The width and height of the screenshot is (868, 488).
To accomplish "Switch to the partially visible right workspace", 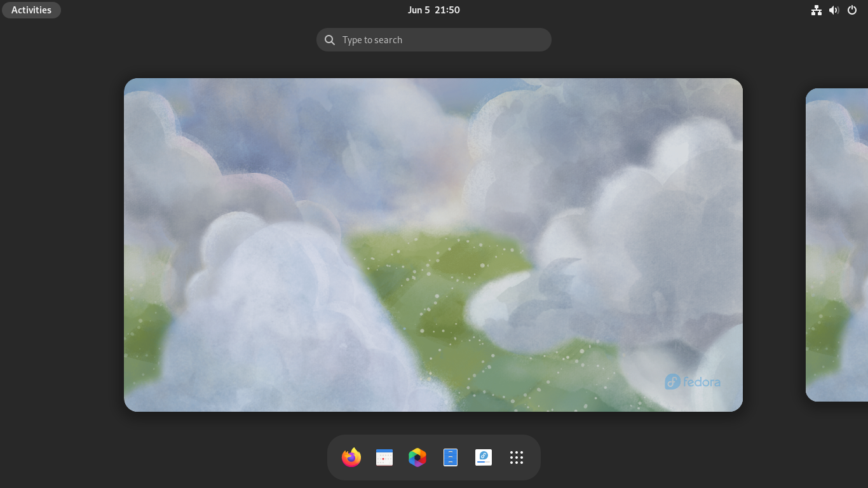I will (x=837, y=245).
